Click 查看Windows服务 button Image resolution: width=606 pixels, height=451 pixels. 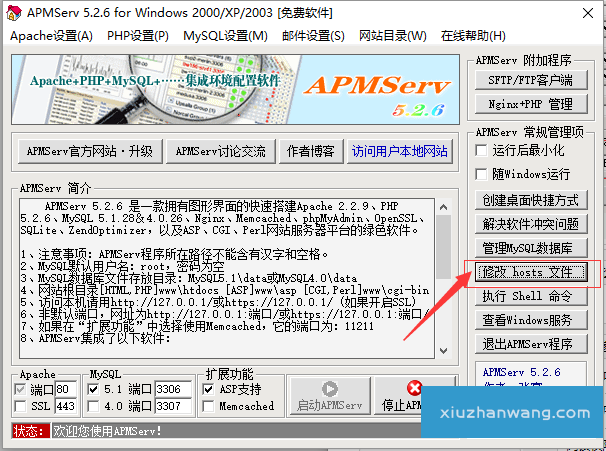531,320
